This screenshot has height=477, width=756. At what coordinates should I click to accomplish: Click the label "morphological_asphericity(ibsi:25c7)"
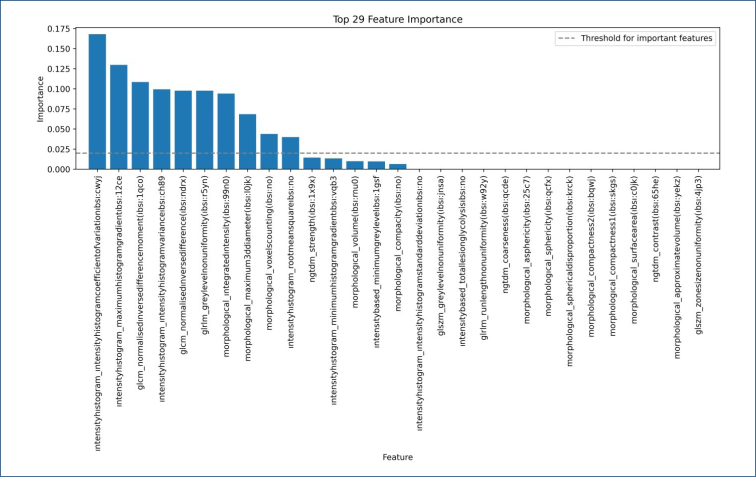[x=526, y=250]
